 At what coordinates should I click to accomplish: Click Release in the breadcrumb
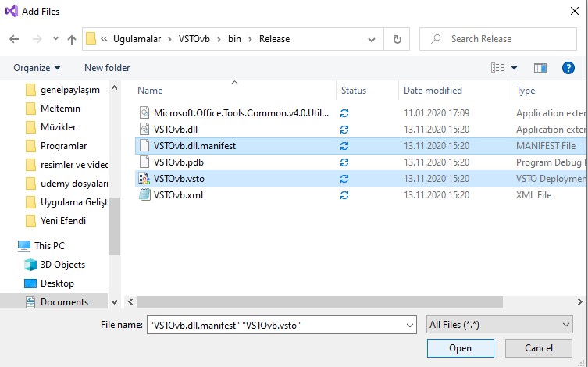coord(274,39)
